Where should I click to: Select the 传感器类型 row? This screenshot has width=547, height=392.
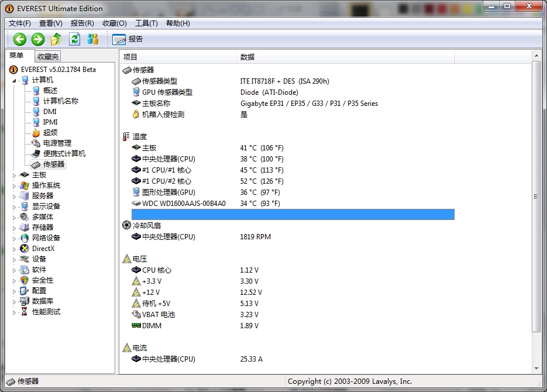[293, 81]
